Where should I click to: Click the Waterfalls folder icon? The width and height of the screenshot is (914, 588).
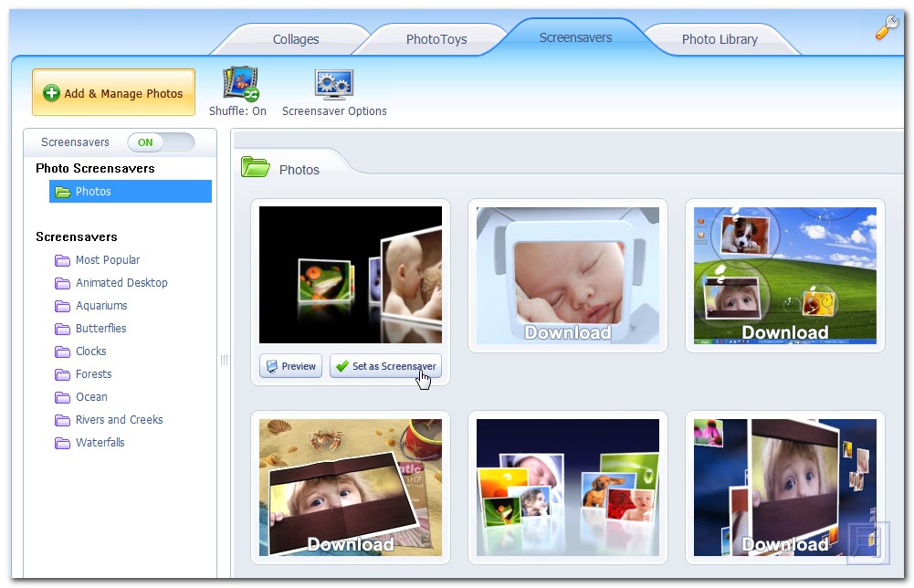62,443
